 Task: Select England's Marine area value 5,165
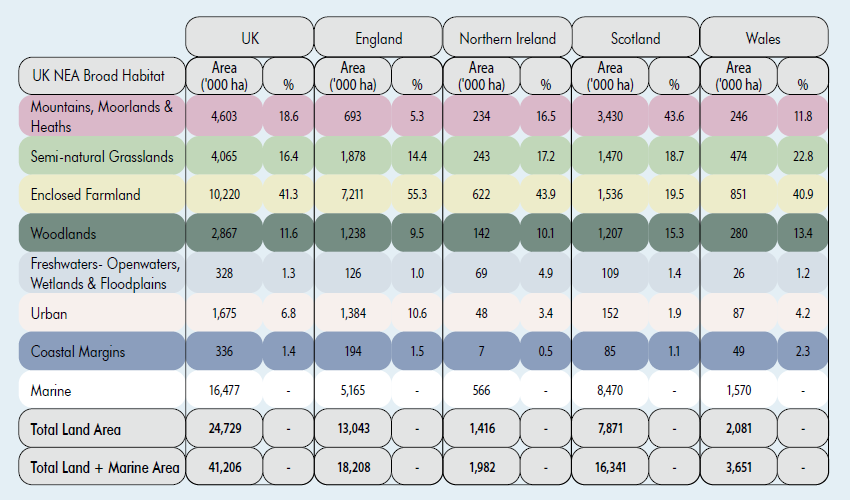pos(352,391)
